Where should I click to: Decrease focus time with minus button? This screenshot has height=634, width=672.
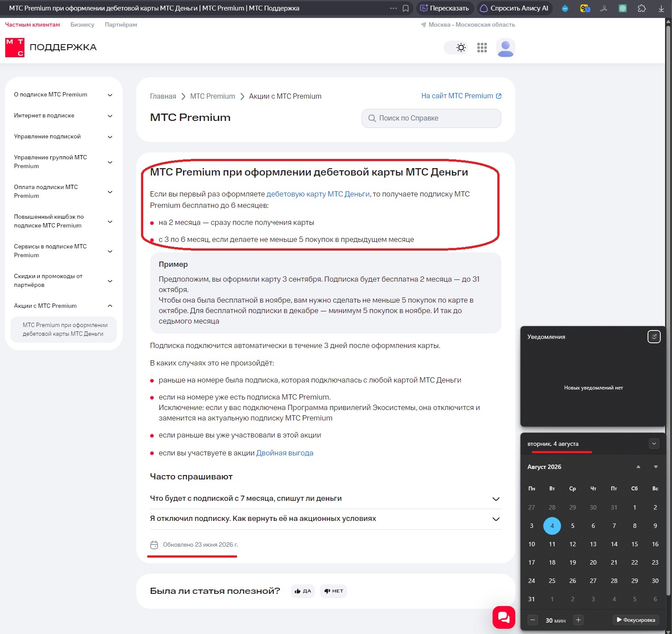533,620
